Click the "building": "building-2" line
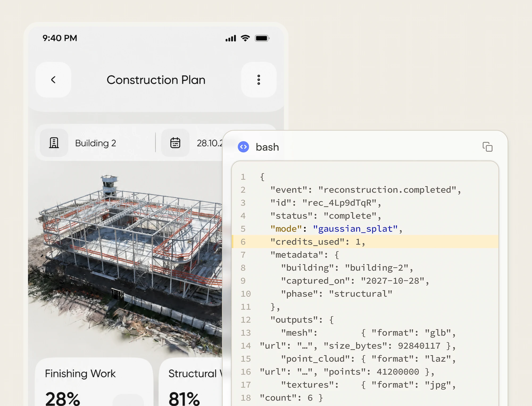 point(347,268)
